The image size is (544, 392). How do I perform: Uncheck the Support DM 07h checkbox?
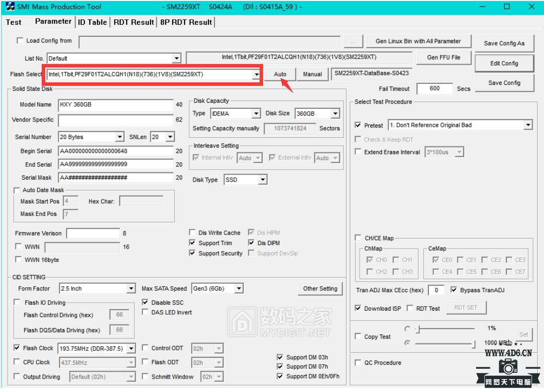[280, 367]
